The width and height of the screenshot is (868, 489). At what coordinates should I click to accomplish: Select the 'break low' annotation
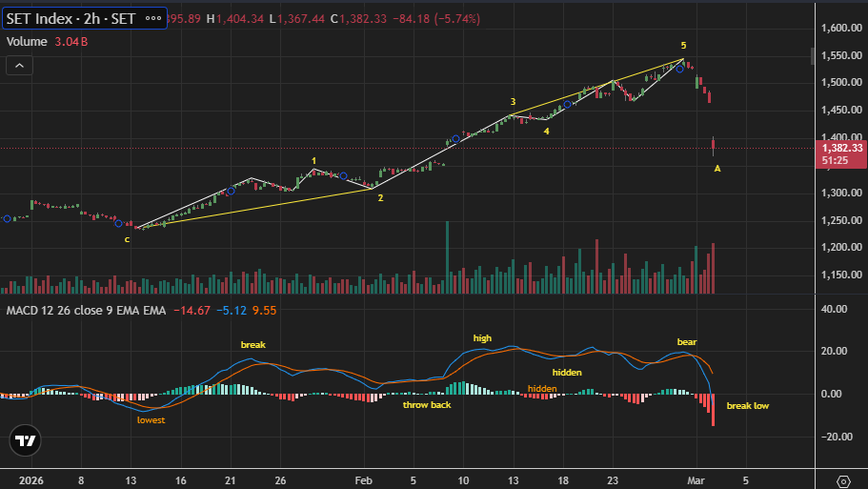(x=747, y=405)
